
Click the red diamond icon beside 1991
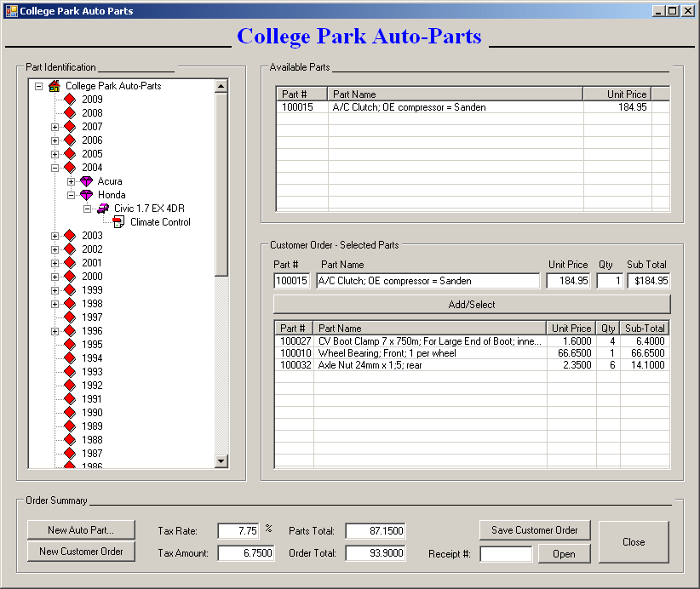(x=70, y=398)
